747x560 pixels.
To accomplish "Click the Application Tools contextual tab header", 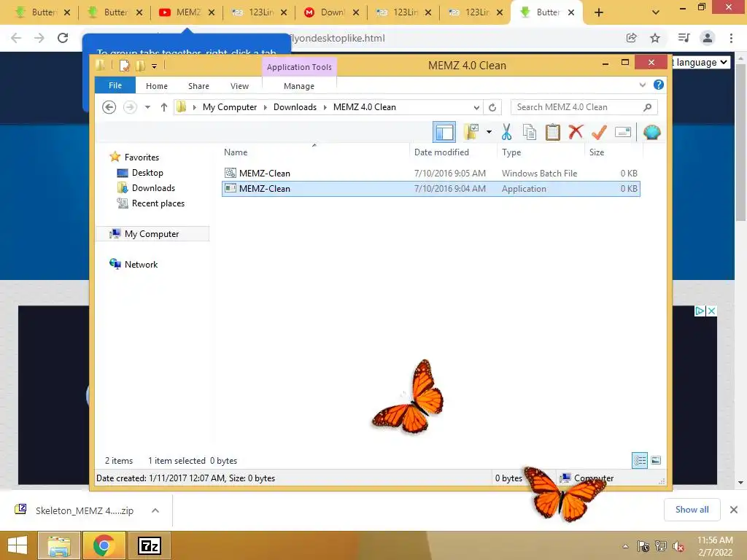I will [299, 67].
